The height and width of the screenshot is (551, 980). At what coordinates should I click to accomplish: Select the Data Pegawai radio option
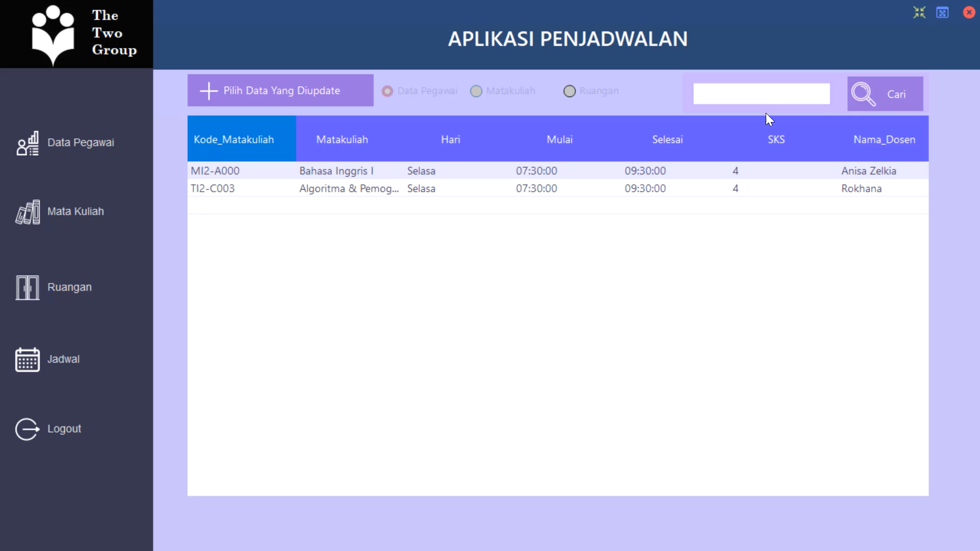[387, 91]
